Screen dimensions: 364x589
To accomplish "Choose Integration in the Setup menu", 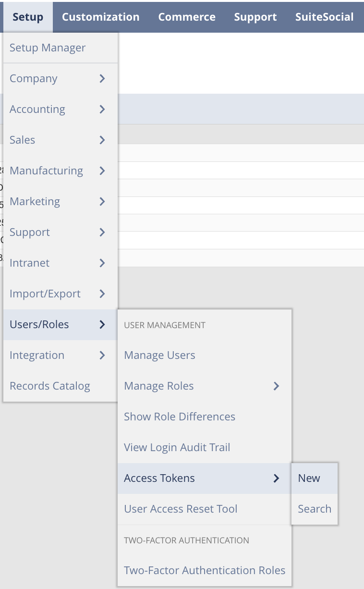I will 37,355.
